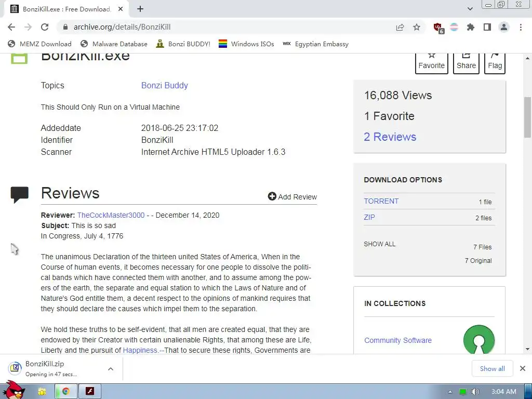Image resolution: width=532 pixels, height=399 pixels.
Task: Reload the archive.org page
Action: (45, 27)
